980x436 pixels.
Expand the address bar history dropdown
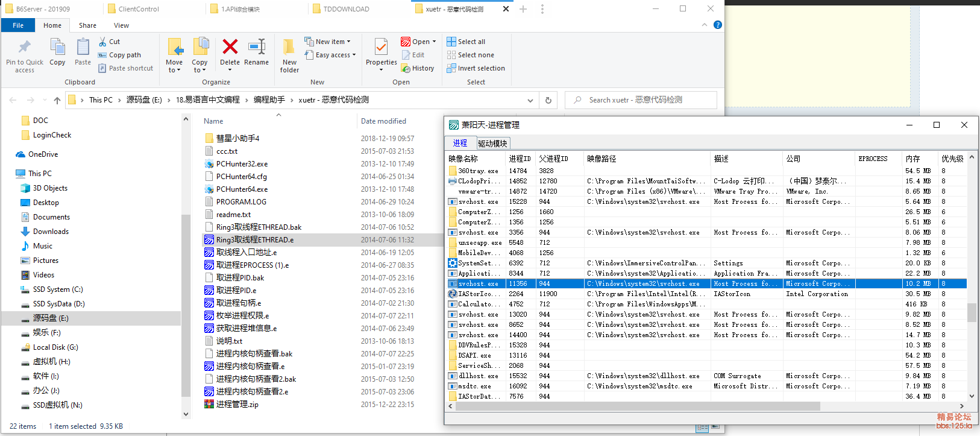click(530, 100)
